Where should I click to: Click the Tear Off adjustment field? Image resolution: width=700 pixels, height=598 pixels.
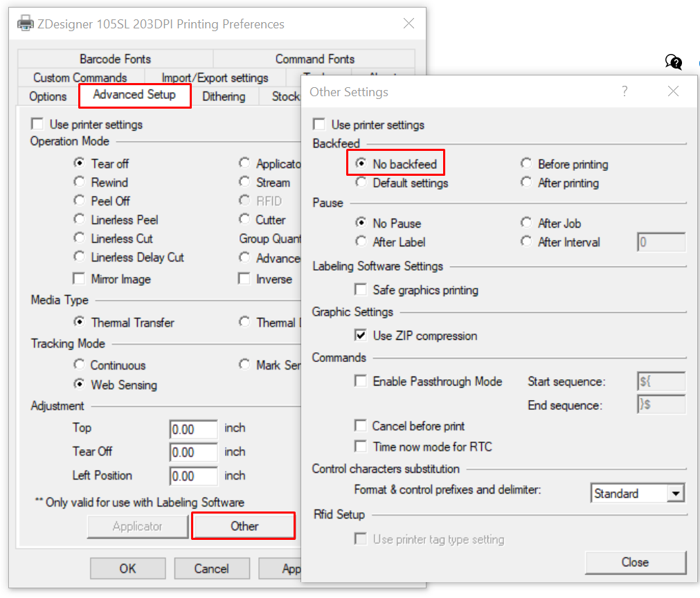point(193,453)
